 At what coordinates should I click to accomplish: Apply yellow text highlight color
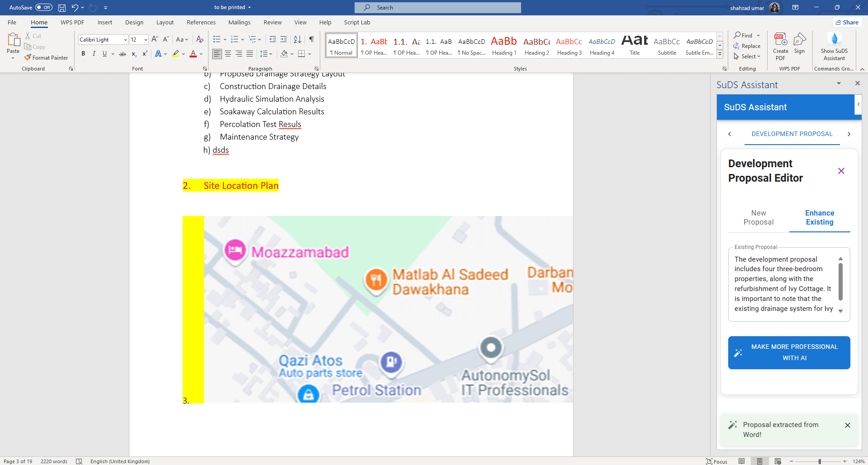click(x=175, y=54)
